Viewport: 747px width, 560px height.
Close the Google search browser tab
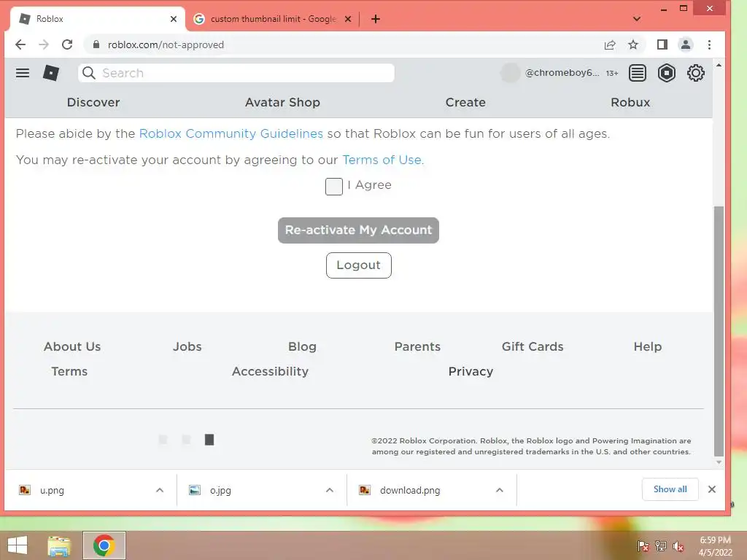pyautogui.click(x=348, y=19)
